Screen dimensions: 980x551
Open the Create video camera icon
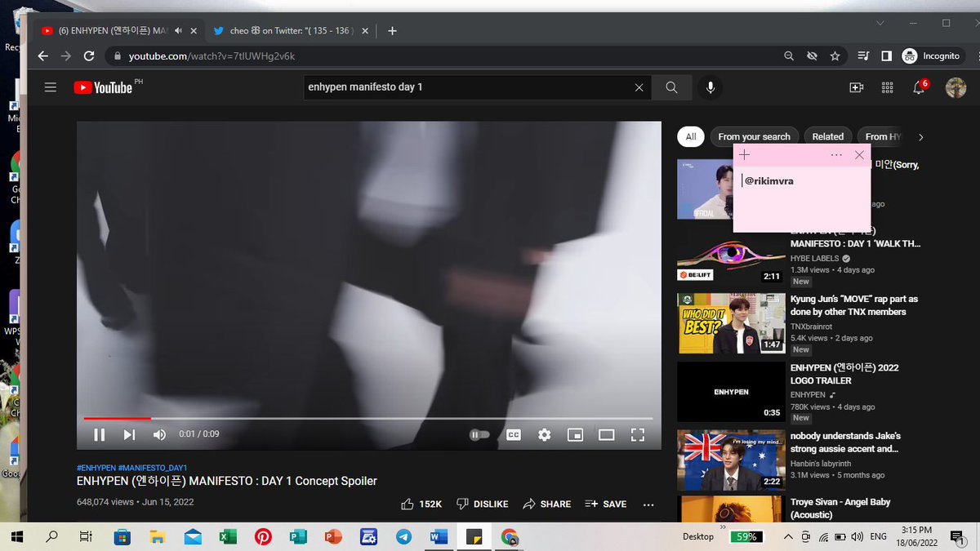(x=857, y=87)
